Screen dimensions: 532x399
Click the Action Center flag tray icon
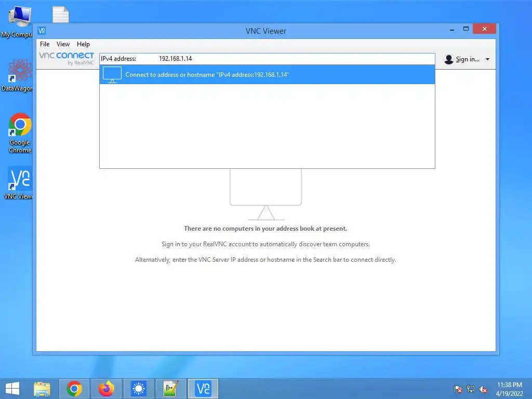458,389
